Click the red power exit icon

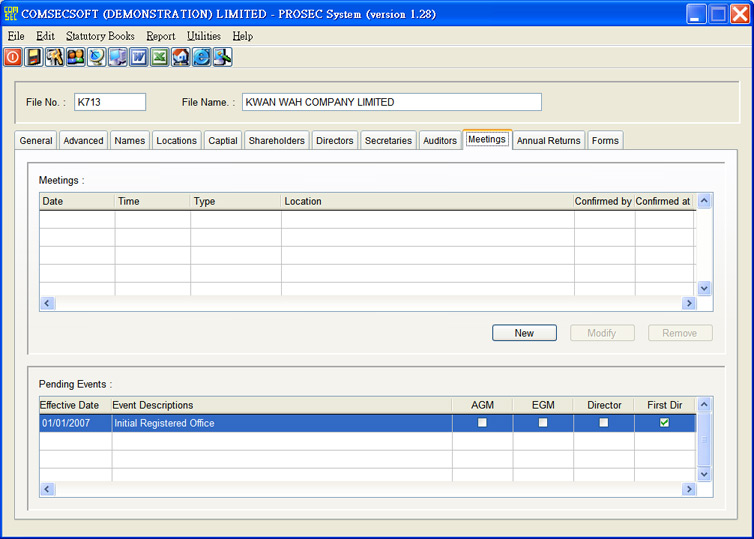tap(13, 57)
